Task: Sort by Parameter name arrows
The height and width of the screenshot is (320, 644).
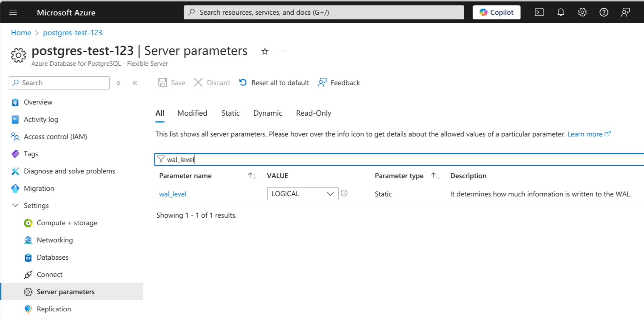Action: (252, 176)
